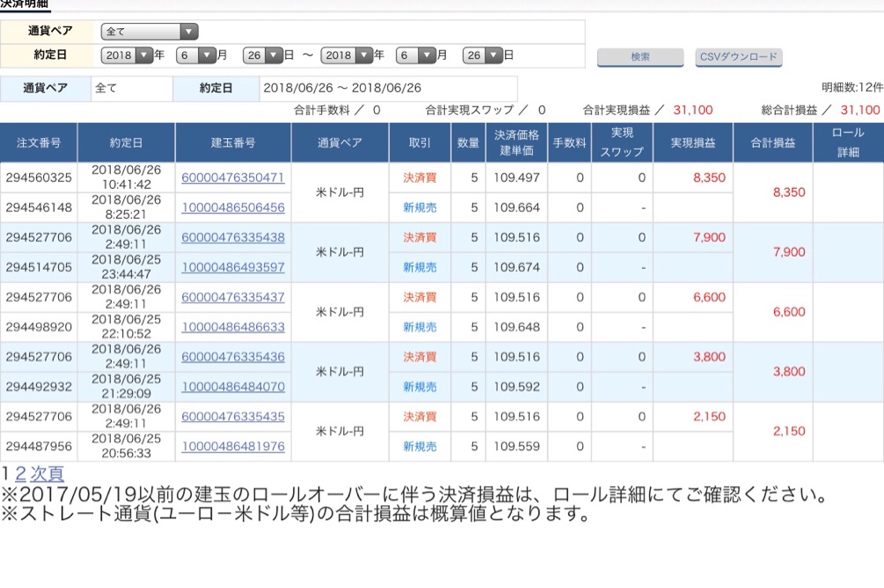Click position number 10000486486633
The width and height of the screenshot is (884, 588).
point(233,327)
